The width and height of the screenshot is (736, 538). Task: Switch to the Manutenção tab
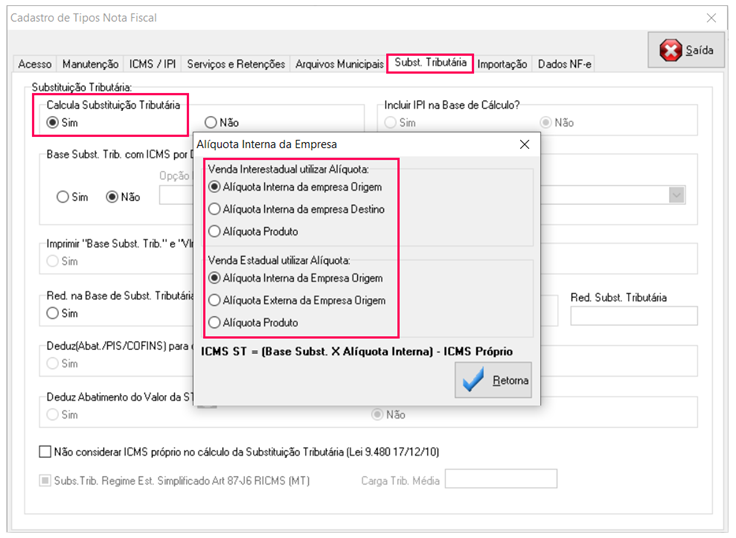[x=90, y=64]
